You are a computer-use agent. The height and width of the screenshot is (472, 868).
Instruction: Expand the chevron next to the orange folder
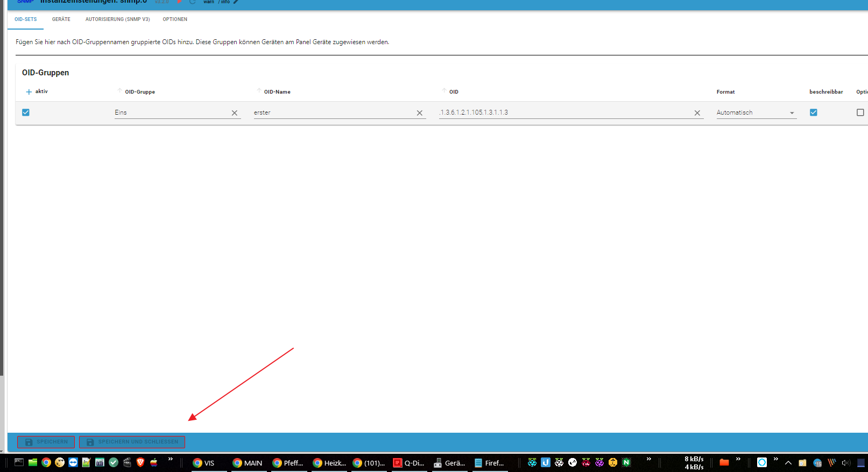[x=738, y=459]
